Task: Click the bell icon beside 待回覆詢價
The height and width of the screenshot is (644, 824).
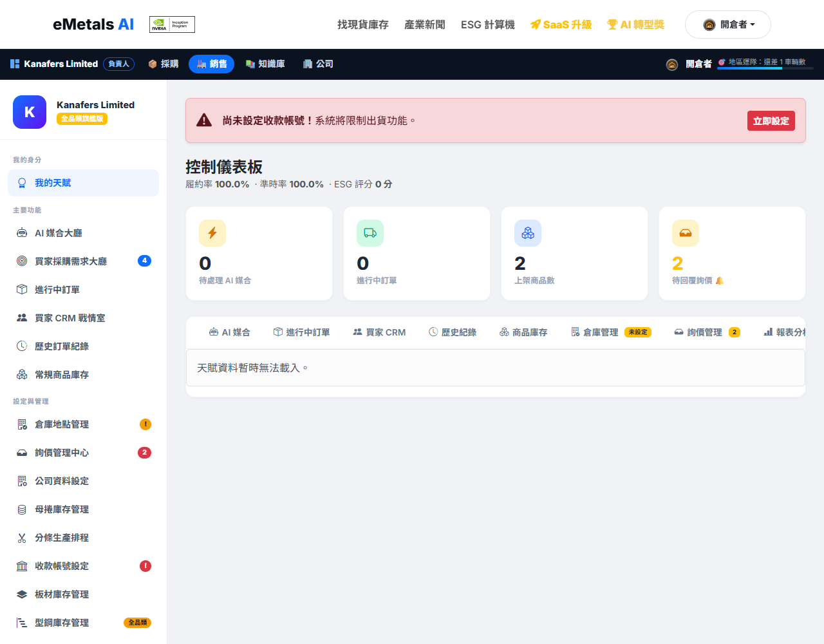Action: [720, 281]
